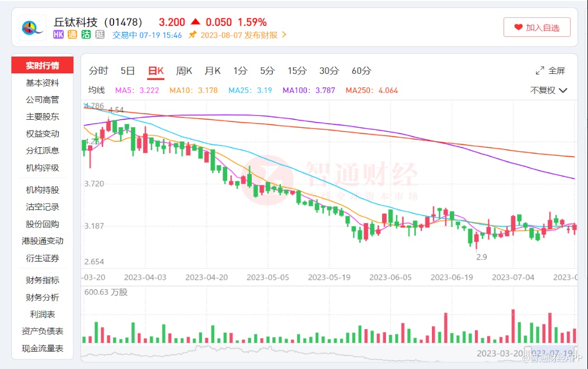This screenshot has height=369, width=588.
Task: Click the heart icon in 加入自选
Action: 518,27
